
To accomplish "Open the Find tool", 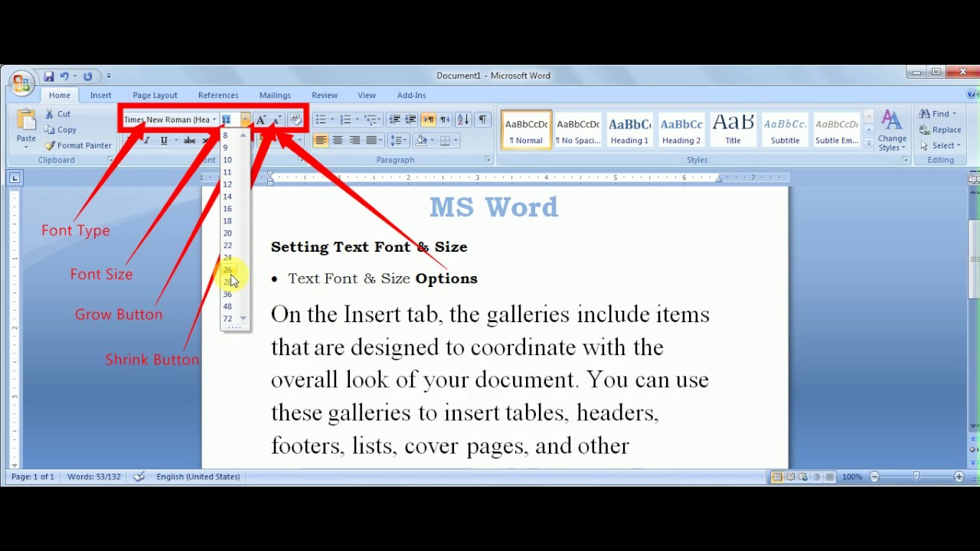I will (x=938, y=114).
